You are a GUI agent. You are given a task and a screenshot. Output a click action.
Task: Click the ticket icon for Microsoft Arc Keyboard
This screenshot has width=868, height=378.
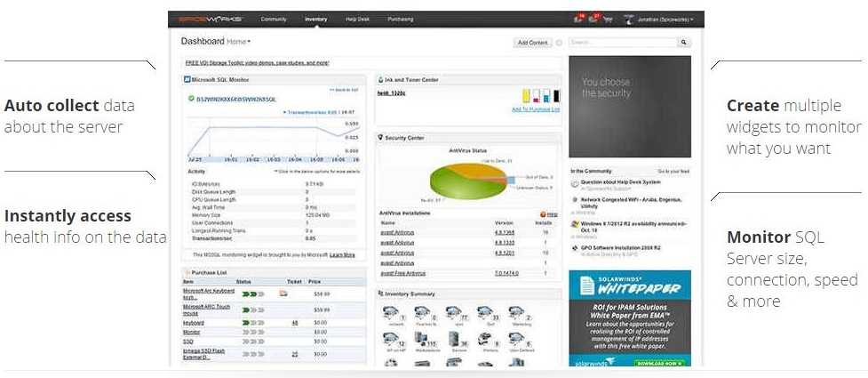(x=283, y=294)
